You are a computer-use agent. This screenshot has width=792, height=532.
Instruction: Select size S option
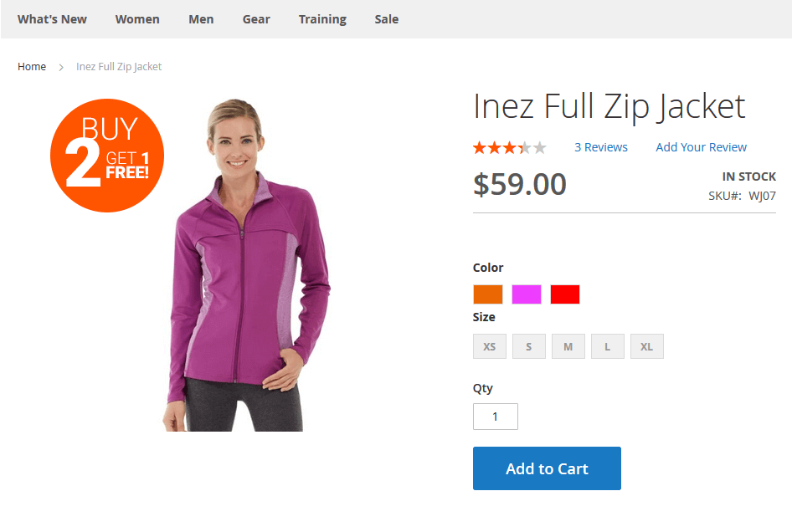tap(529, 346)
